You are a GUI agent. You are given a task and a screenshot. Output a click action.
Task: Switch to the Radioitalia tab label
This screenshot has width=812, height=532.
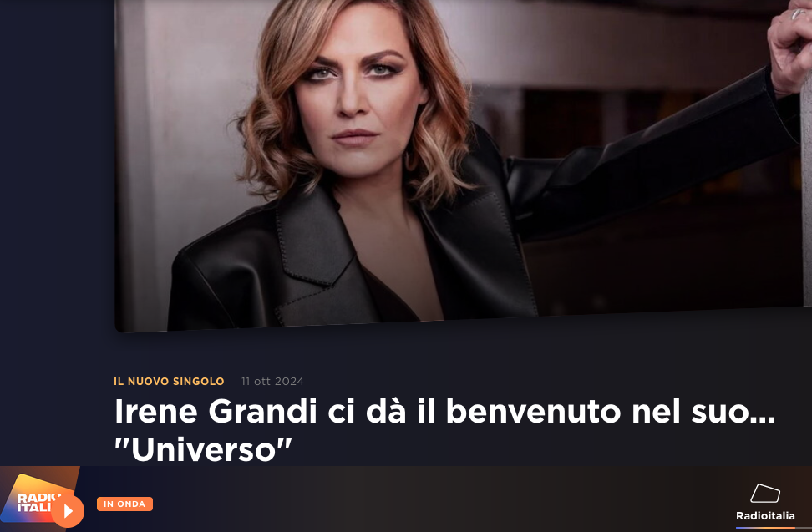pos(765,515)
